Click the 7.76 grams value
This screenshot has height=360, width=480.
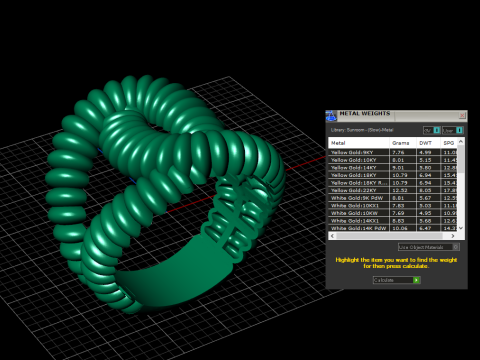398,152
